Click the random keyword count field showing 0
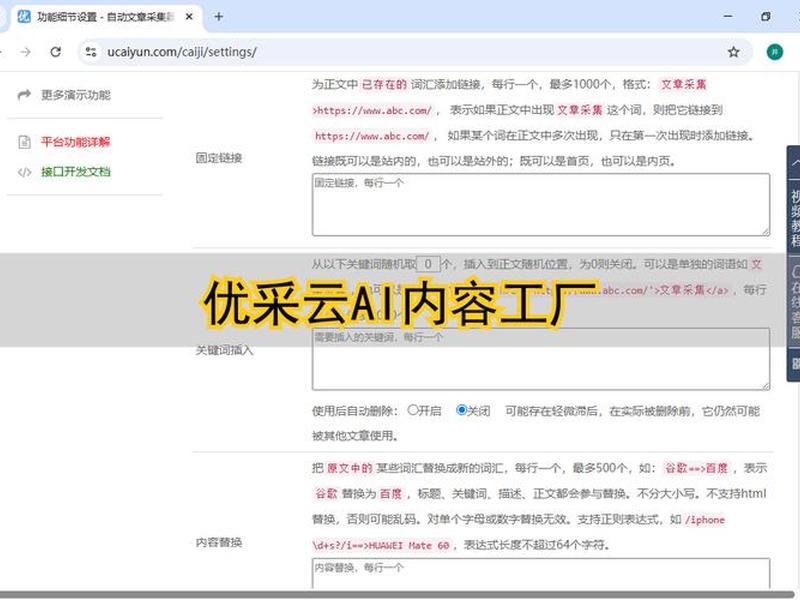 (x=428, y=264)
